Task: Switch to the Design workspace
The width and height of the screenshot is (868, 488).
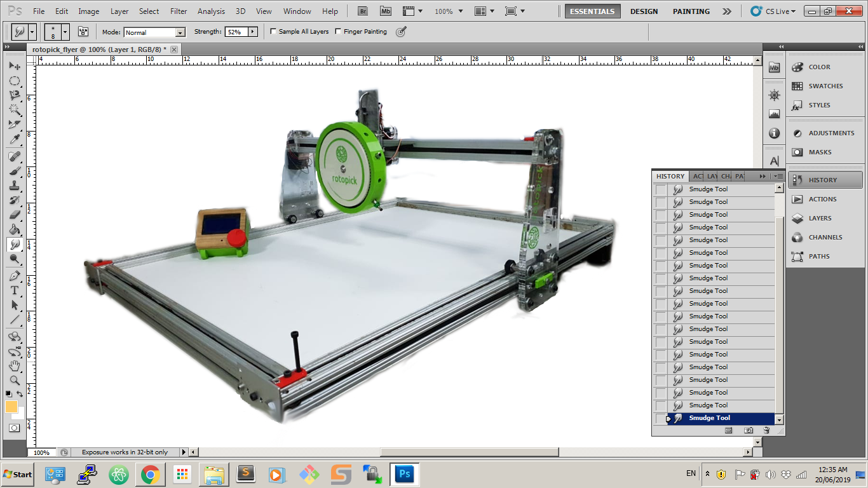Action: tap(644, 11)
